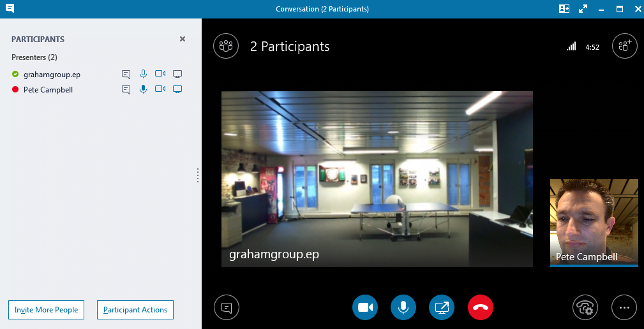Click Pete Campbell red presence status icon
The height and width of the screenshot is (329, 644).
15,89
